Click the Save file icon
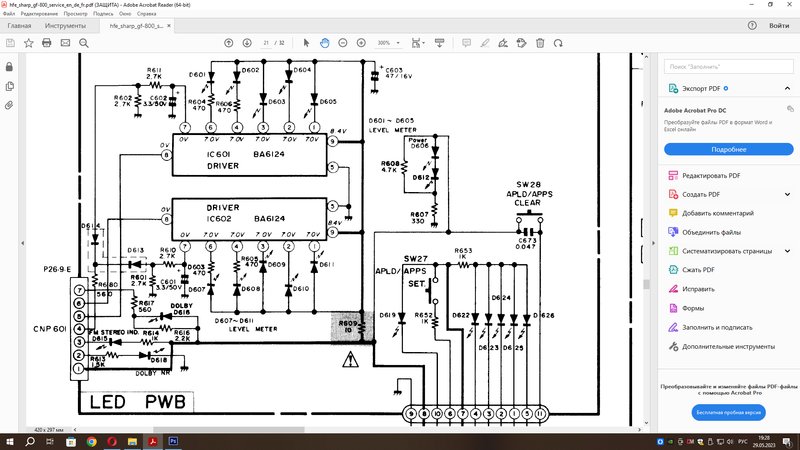The height and width of the screenshot is (450, 800). (10, 43)
